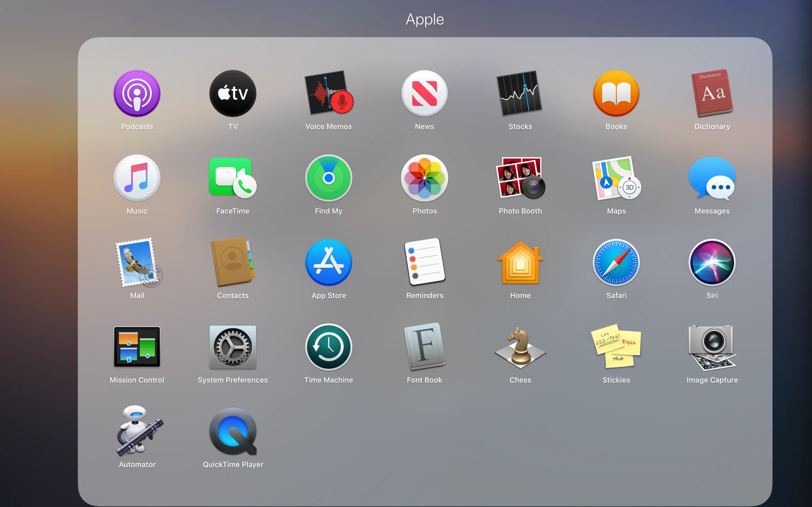
Task: Open the Stocks app icon
Action: coord(520,94)
